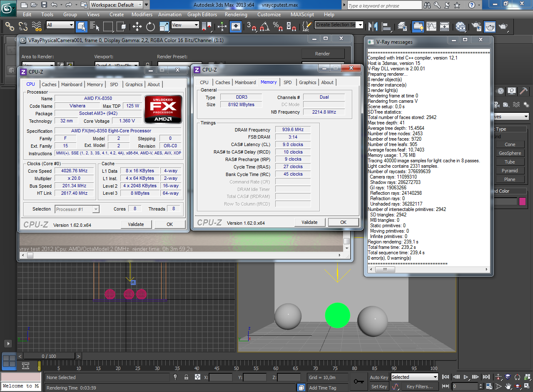Open Render Setup icon

click(476, 26)
